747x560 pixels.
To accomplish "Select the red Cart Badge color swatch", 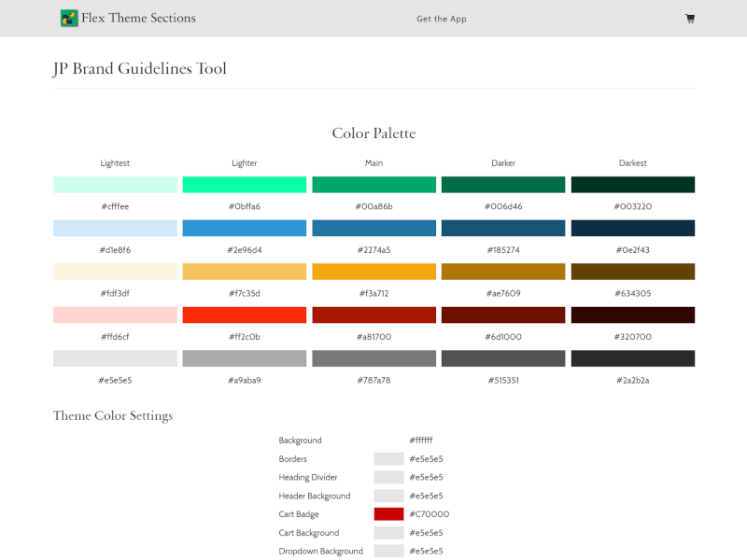I will pos(388,514).
